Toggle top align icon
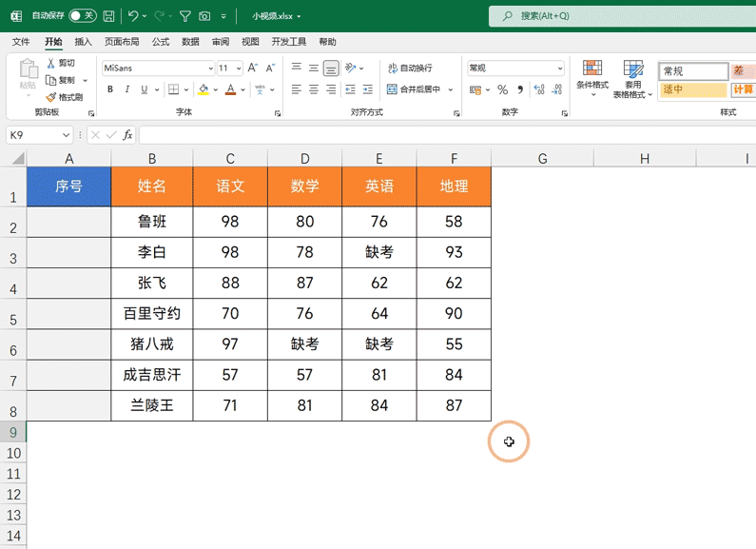 click(x=297, y=68)
